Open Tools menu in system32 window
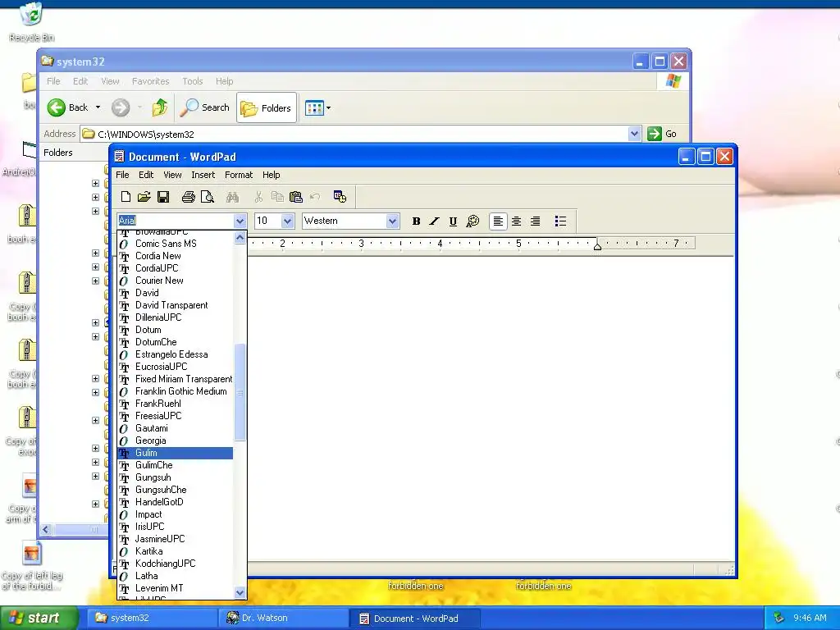The height and width of the screenshot is (630, 840). pyautogui.click(x=192, y=81)
